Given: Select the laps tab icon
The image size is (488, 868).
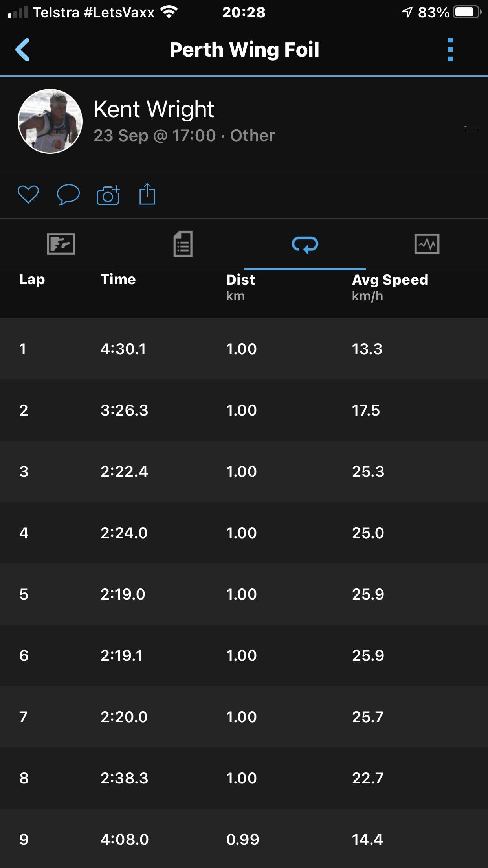Looking at the screenshot, I should (305, 245).
